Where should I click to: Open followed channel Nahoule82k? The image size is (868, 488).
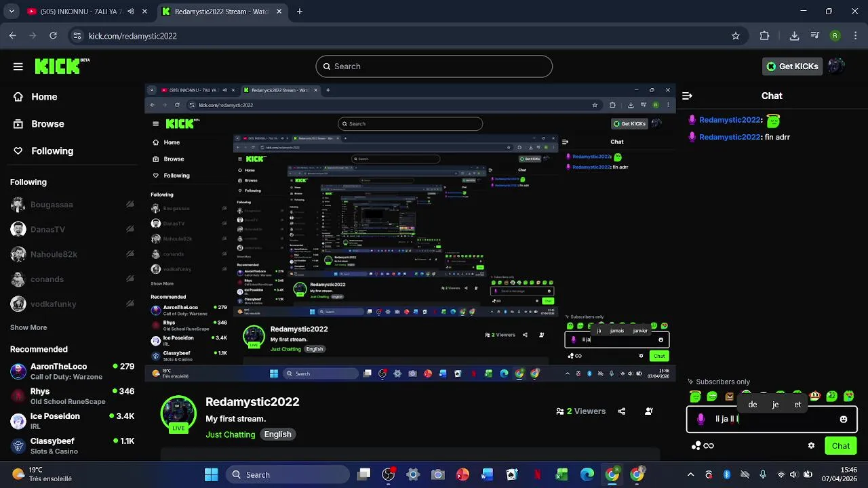coord(72,254)
